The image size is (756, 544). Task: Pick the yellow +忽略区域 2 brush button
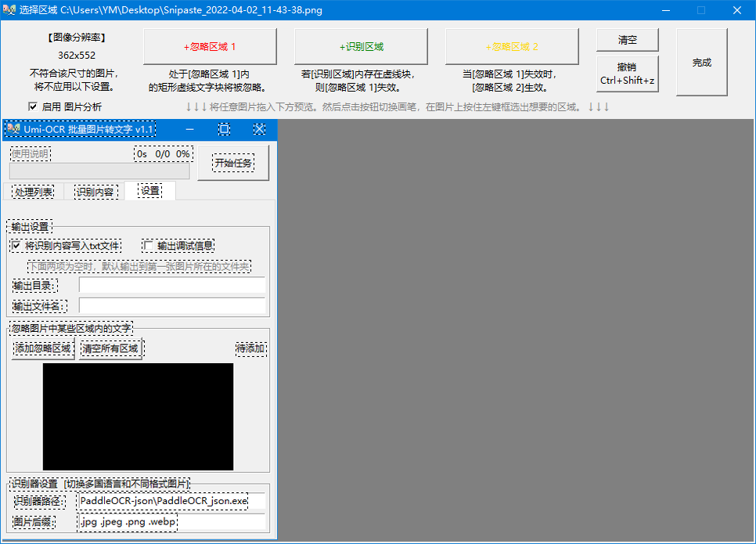[512, 47]
